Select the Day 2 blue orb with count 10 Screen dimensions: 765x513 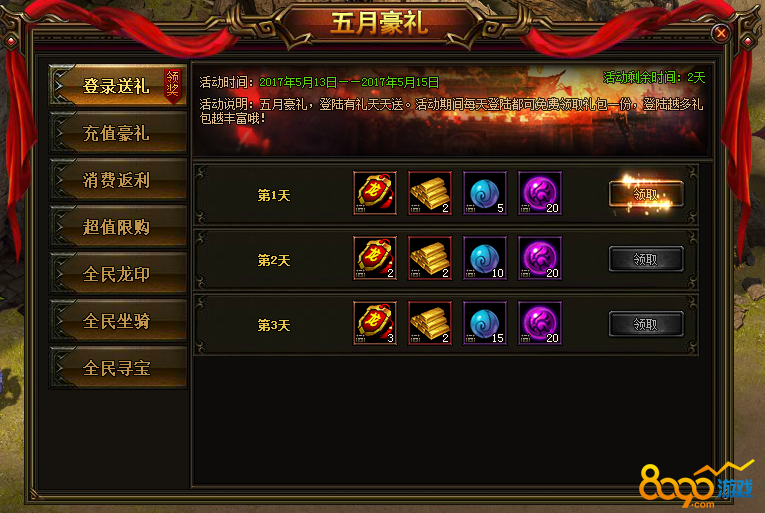(x=485, y=258)
